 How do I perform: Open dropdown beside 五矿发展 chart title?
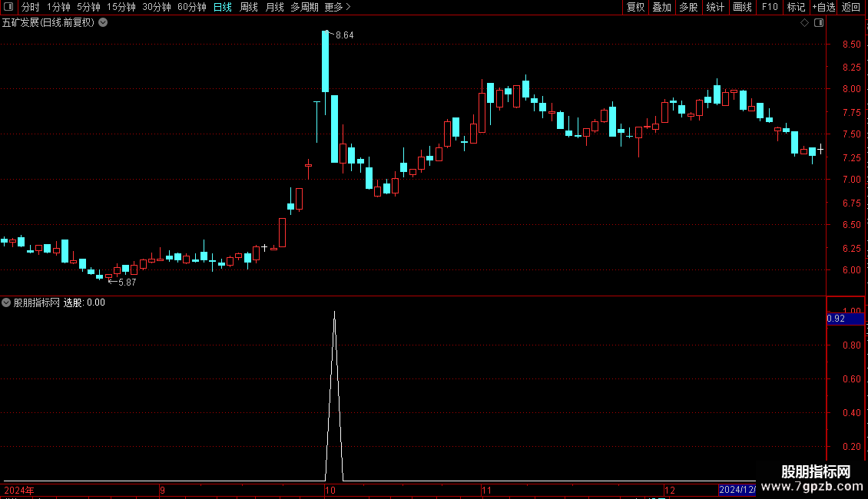point(103,23)
